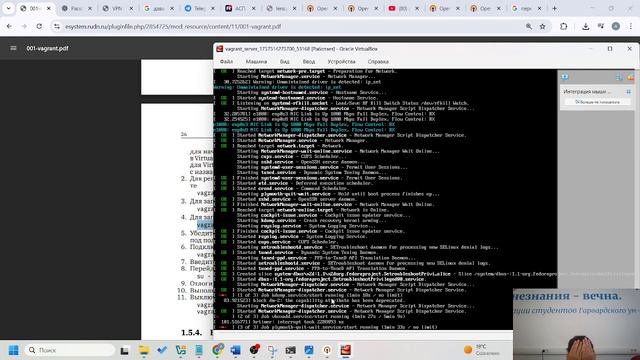The height and width of the screenshot is (360, 640).
Task: Click the 001-vagrant.pdf title
Action: [47, 48]
